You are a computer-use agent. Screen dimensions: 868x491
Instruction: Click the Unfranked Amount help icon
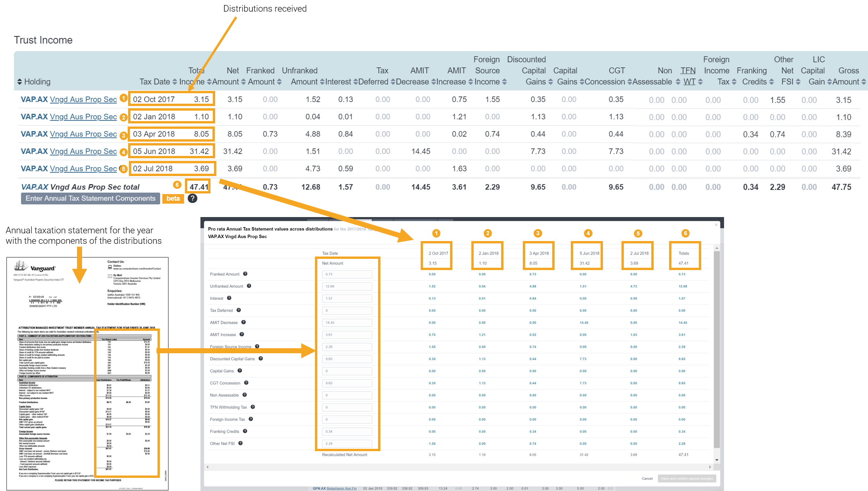(249, 286)
